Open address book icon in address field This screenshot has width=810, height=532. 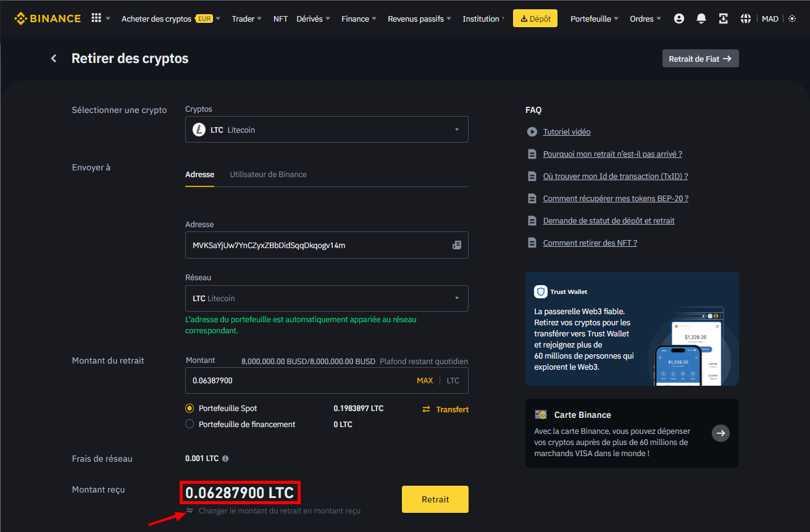[457, 245]
